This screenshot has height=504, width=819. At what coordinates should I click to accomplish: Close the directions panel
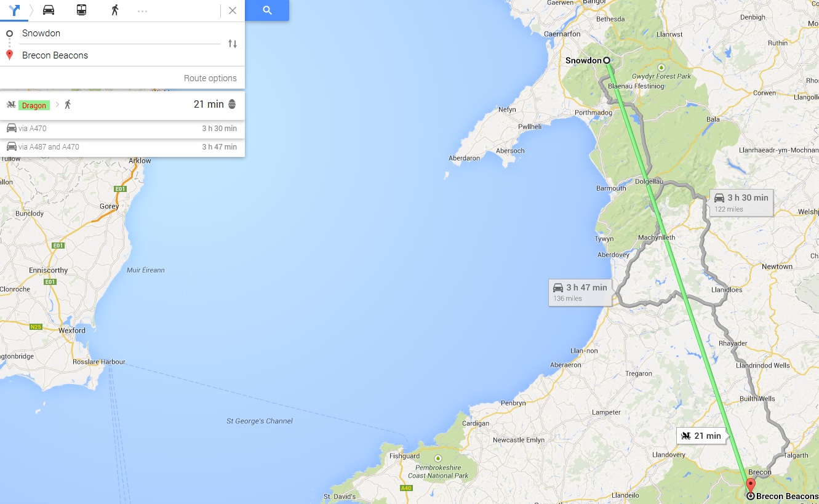[x=233, y=10]
